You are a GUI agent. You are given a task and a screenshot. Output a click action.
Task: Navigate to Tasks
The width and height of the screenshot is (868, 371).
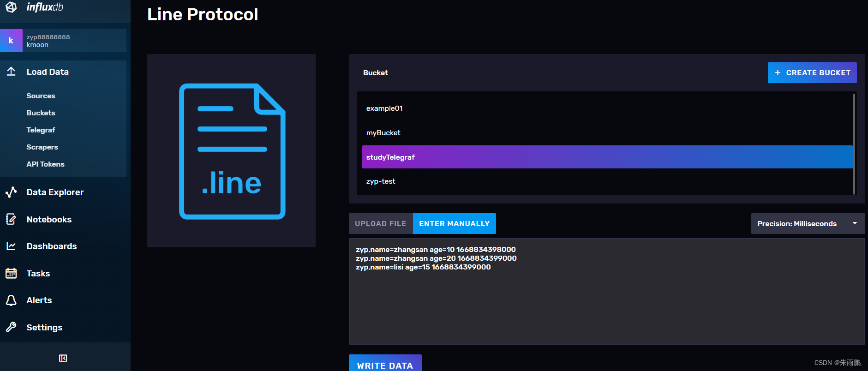38,274
